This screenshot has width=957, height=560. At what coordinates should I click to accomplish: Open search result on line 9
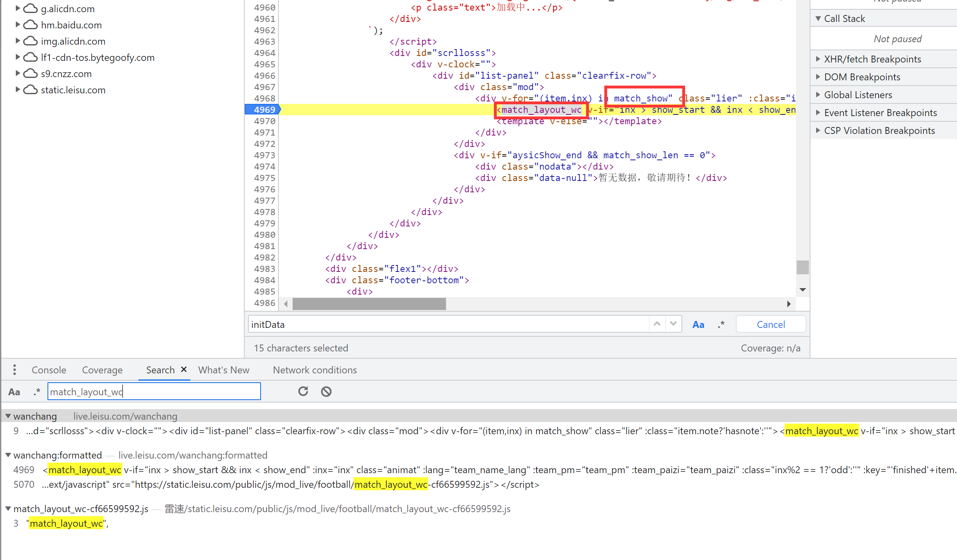479,431
